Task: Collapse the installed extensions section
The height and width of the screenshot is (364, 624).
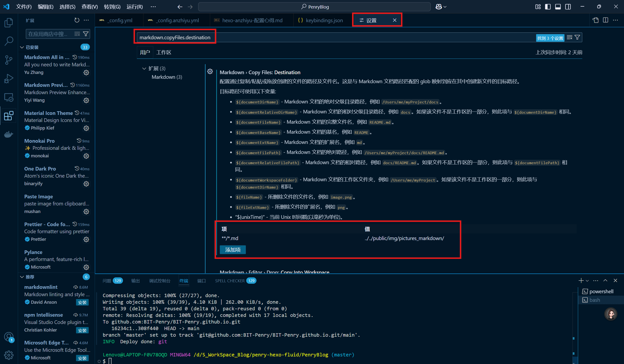Action: click(22, 47)
